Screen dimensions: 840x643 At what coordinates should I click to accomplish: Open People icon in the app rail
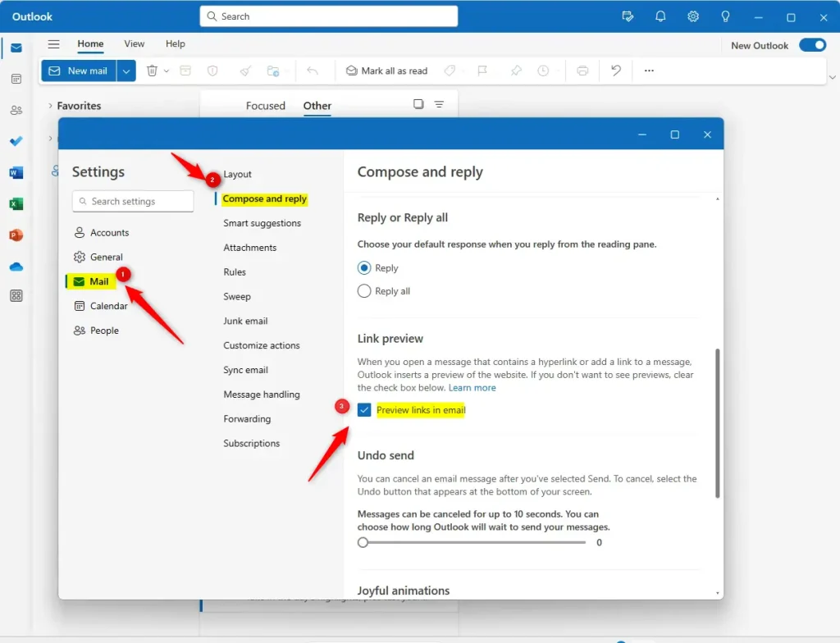click(x=16, y=111)
